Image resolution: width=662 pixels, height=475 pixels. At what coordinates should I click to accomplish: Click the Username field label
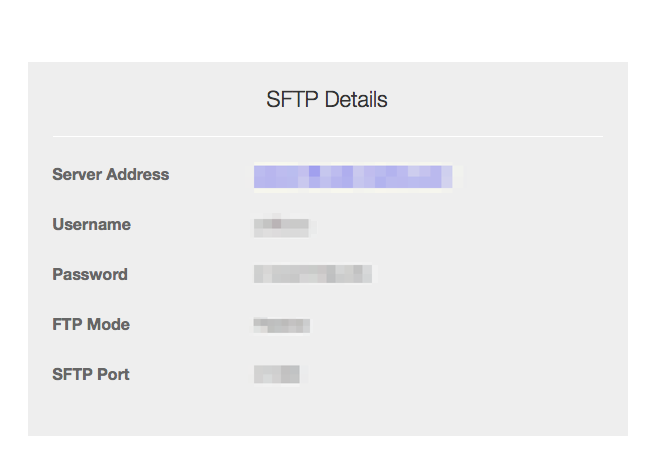pos(91,225)
